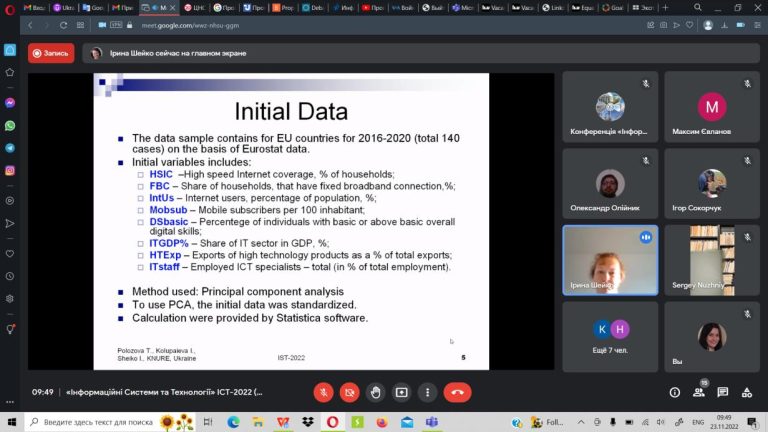Switch ENG input language in tray

point(698,422)
